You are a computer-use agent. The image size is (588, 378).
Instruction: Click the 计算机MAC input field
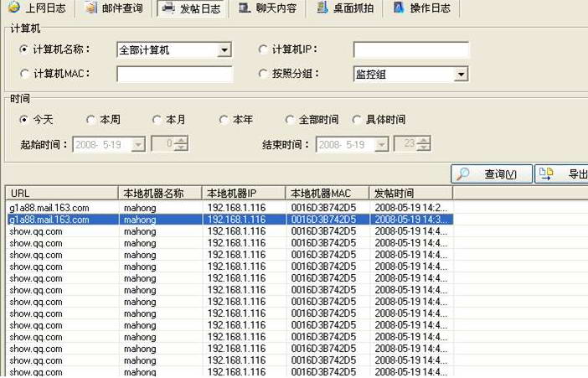tap(175, 75)
